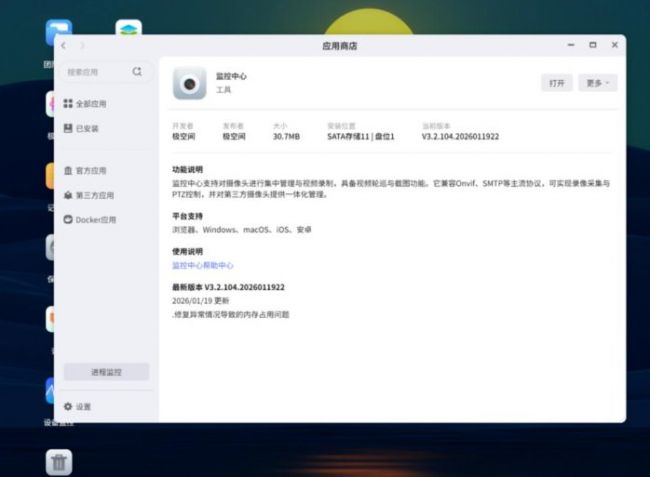Click the magnifier search icon
Image resolution: width=650 pixels, height=477 pixels.
pos(137,72)
